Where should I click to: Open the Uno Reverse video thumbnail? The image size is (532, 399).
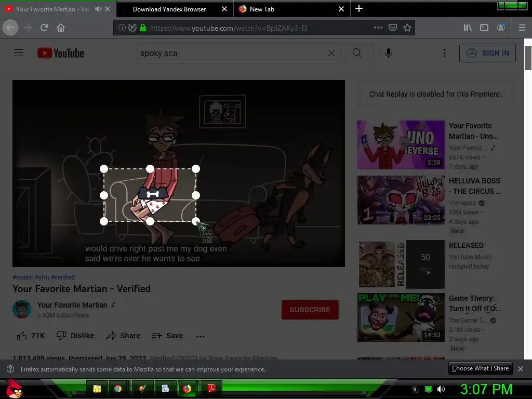point(401,145)
